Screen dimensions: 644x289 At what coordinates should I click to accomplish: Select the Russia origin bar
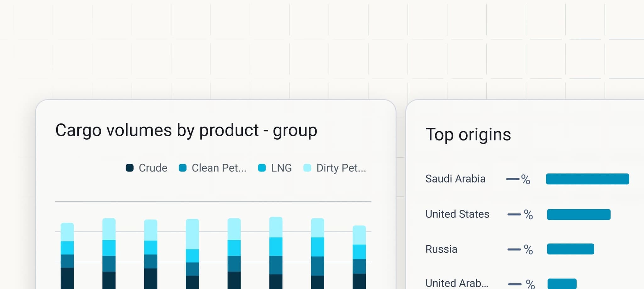click(570, 249)
